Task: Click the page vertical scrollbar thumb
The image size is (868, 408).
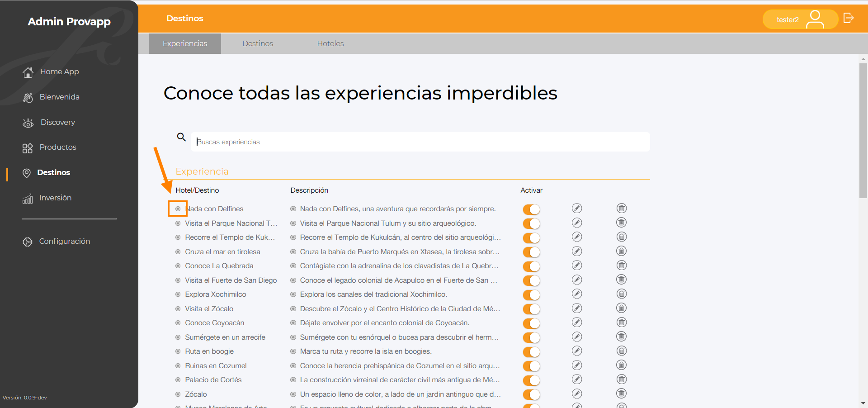Action: click(x=863, y=130)
